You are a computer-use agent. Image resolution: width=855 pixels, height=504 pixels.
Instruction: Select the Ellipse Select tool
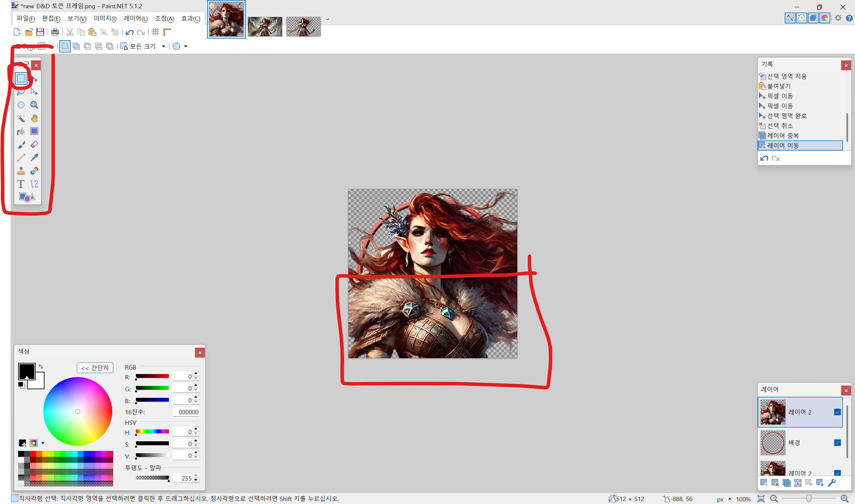(x=21, y=105)
